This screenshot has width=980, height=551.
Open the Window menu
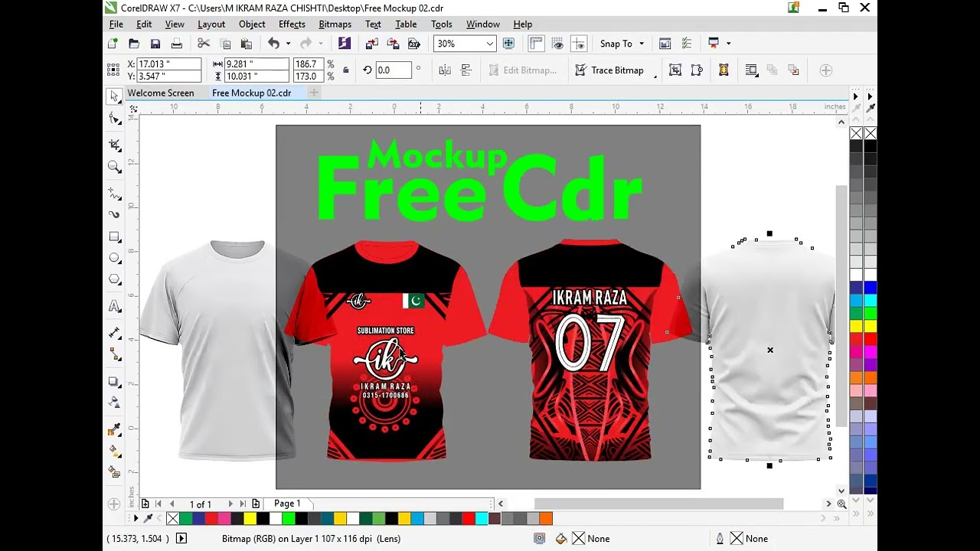point(482,24)
